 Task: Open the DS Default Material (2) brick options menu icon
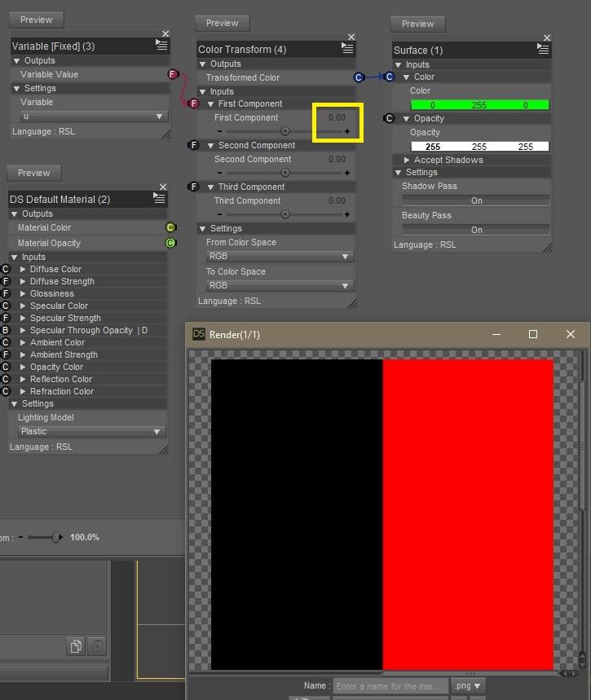159,198
